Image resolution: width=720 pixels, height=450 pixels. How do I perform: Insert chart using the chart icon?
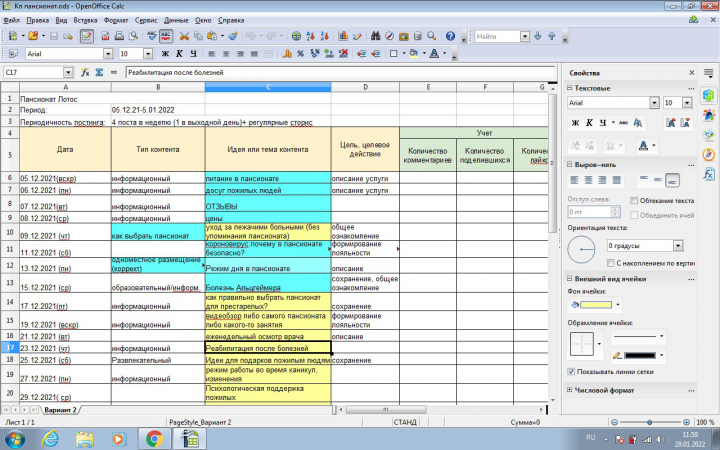pos(343,36)
